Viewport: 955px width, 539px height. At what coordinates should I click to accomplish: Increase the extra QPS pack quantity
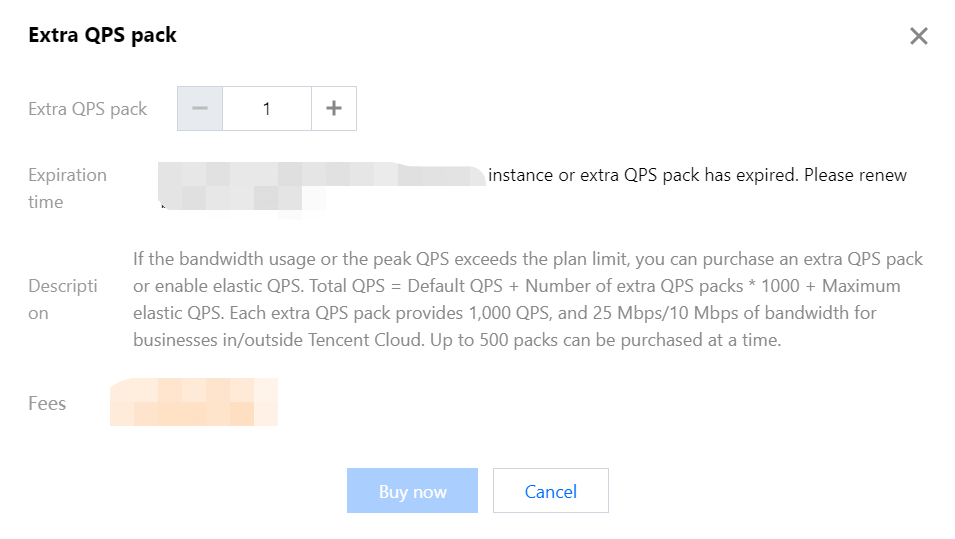[x=334, y=109]
